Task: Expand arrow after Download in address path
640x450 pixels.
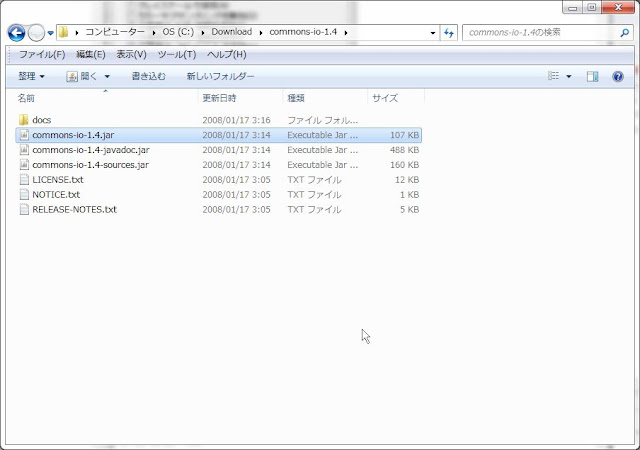Action: (x=260, y=32)
